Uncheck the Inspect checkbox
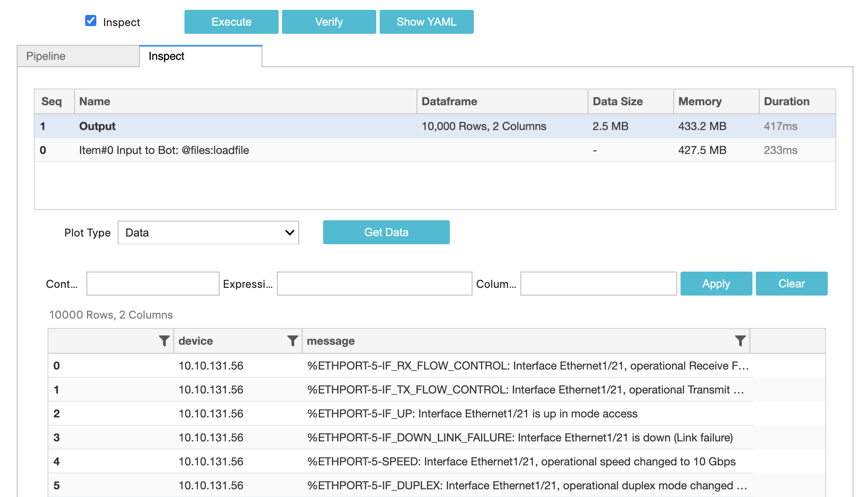 point(91,21)
